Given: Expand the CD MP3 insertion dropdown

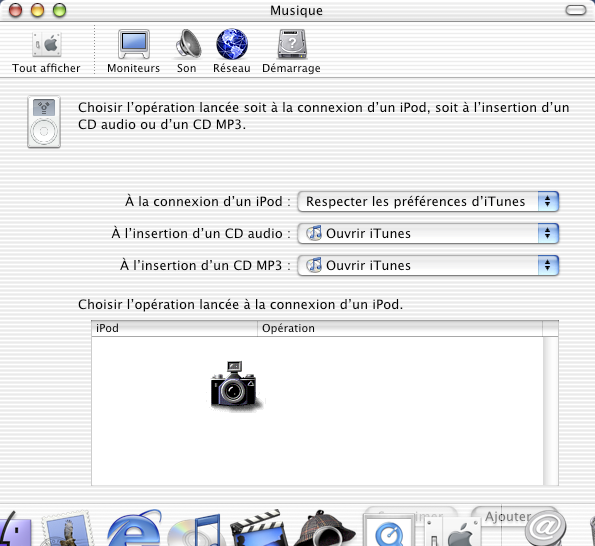Looking at the screenshot, I should tap(428, 265).
